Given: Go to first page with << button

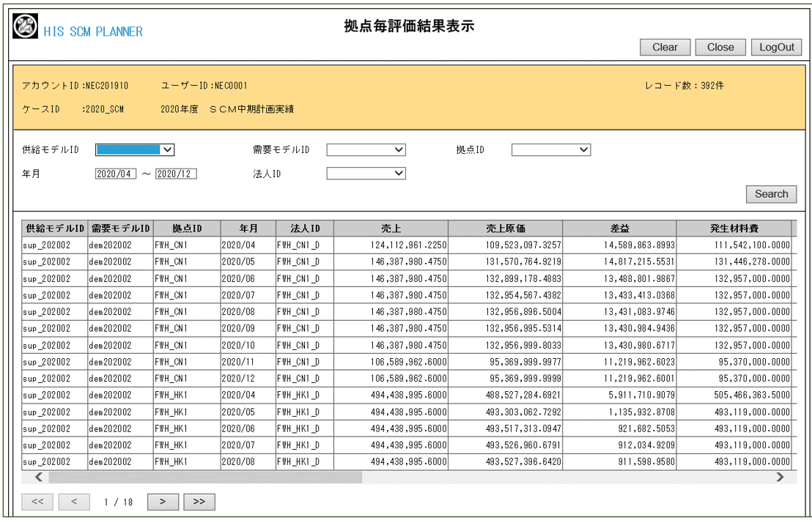Looking at the screenshot, I should (37, 502).
